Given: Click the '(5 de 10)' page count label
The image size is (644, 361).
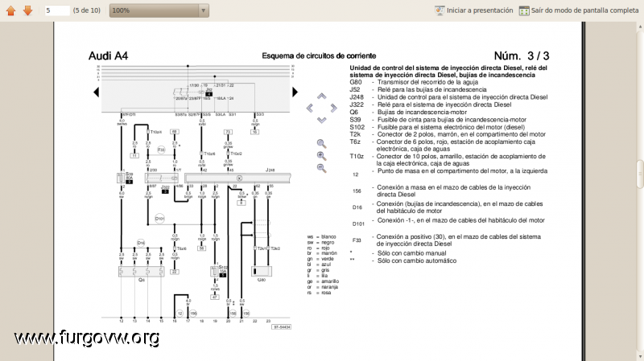Looking at the screenshot, I should (x=87, y=10).
